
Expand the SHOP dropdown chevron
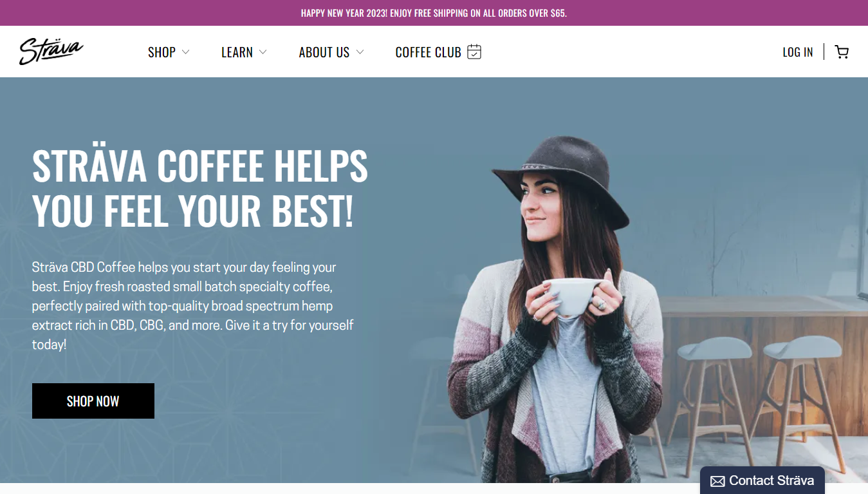(x=185, y=52)
